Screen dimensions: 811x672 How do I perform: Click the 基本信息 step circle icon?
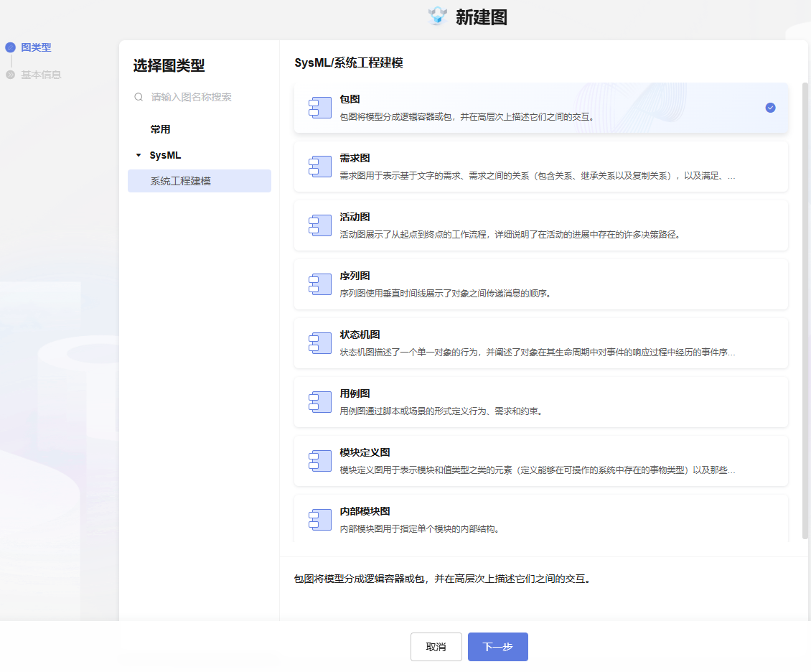click(x=10, y=75)
